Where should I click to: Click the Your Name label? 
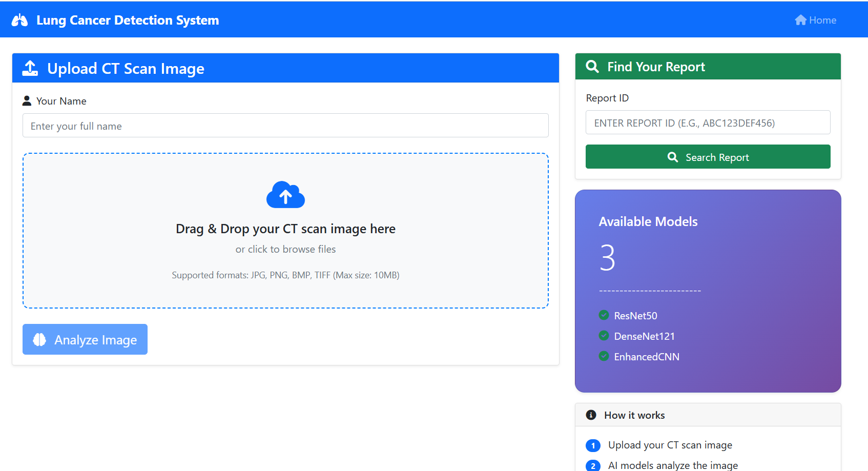click(61, 101)
